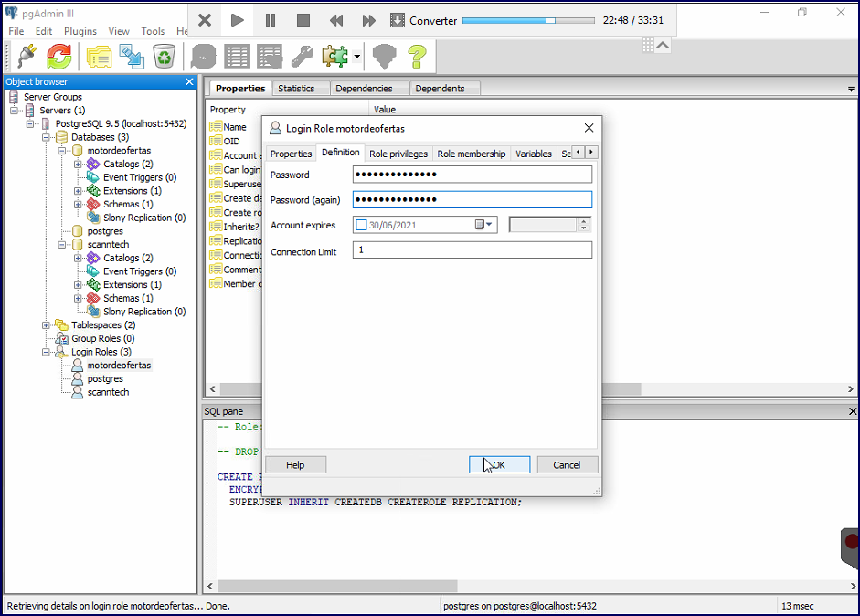The image size is (860, 616).
Task: Open the plugins dropdown arrow
Action: 356,56
